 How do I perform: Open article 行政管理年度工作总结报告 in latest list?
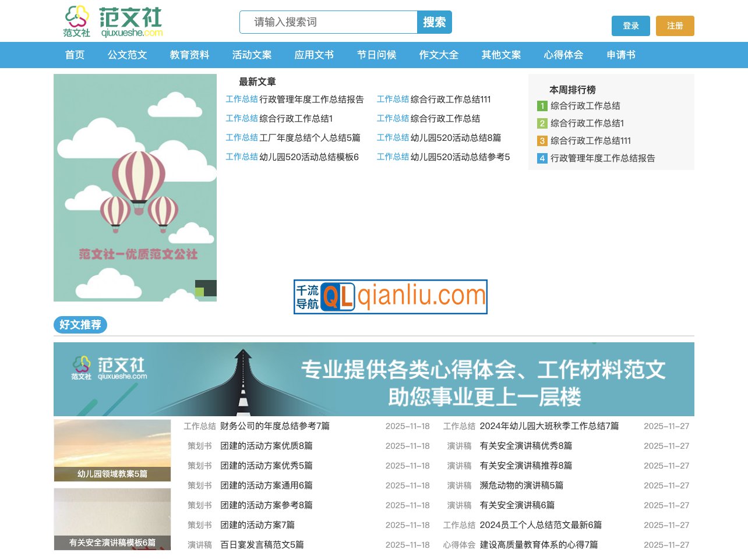[x=311, y=100]
